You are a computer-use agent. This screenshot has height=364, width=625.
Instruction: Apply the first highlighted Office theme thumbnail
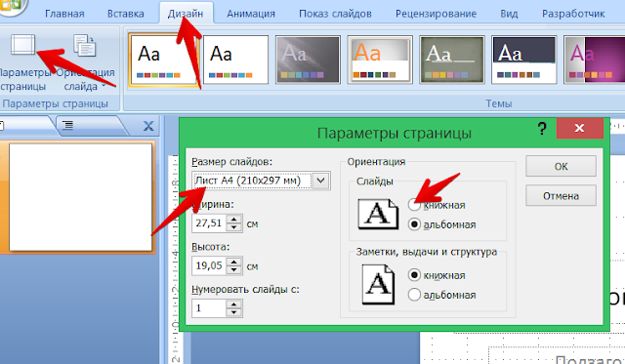163,60
